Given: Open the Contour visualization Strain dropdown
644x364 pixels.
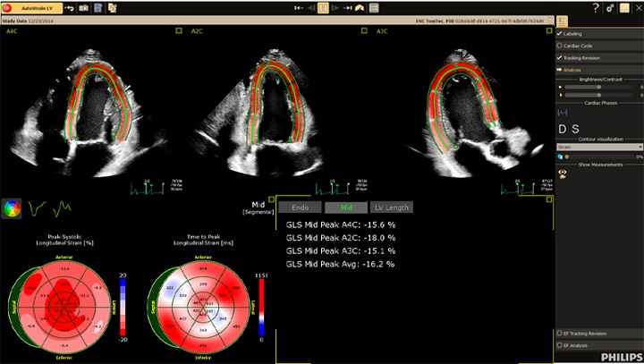Looking at the screenshot, I should [599, 147].
